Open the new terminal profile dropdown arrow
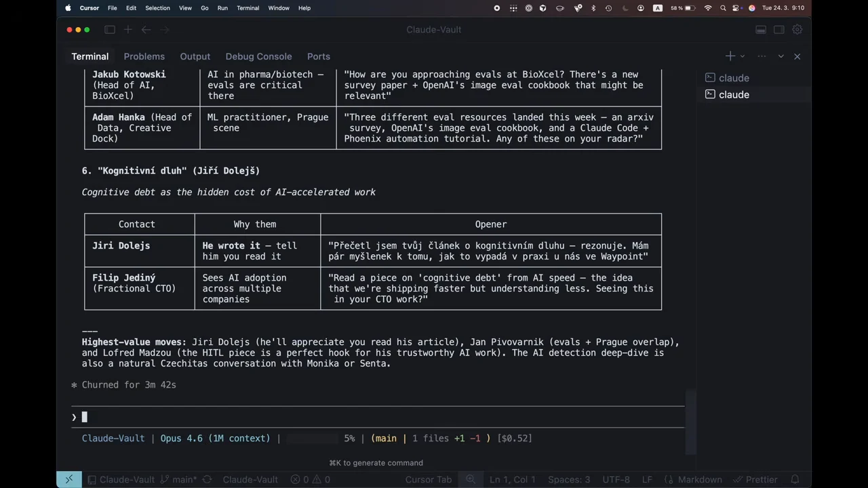Screen dimensions: 868x488 click(743, 56)
